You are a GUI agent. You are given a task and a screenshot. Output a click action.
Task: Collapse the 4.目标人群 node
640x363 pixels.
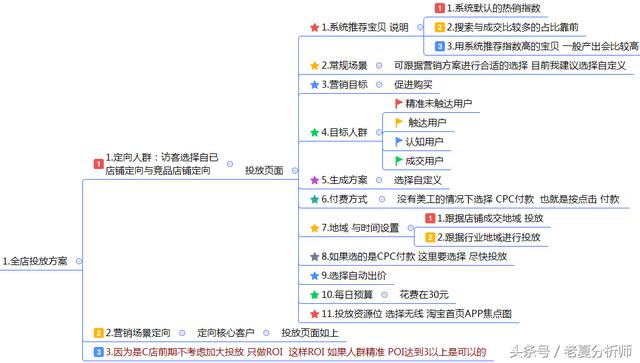378,132
